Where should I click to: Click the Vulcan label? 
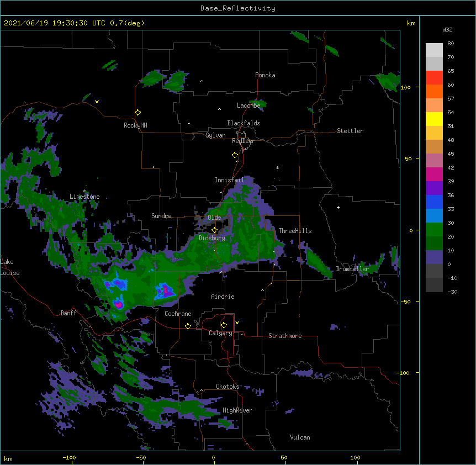click(300, 437)
